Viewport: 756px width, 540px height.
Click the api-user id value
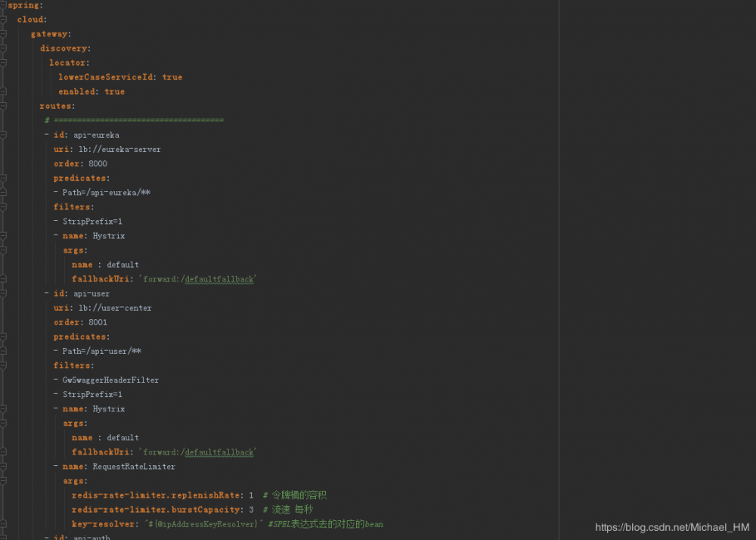[x=91, y=293]
